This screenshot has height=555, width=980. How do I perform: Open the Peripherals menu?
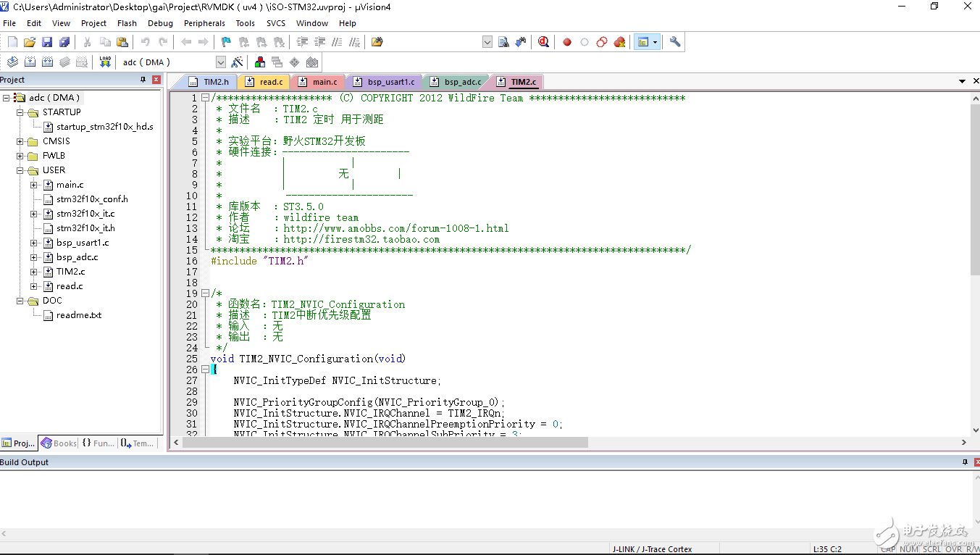[x=204, y=23]
